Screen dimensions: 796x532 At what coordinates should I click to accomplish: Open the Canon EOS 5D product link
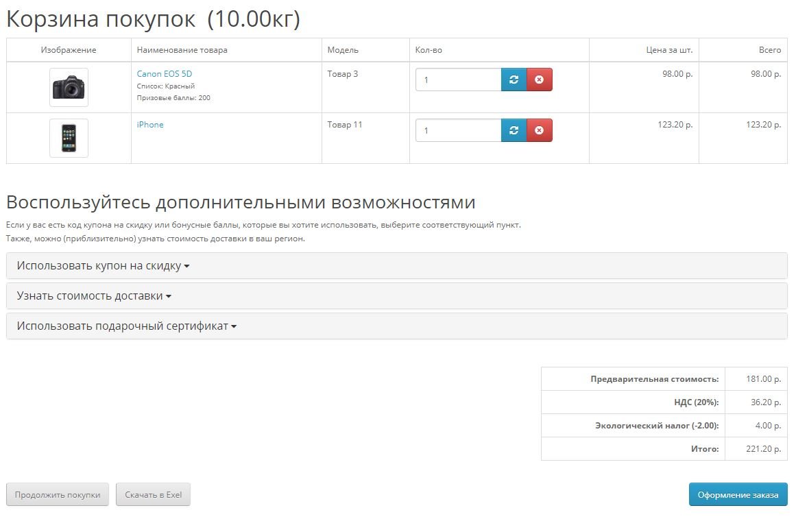(x=165, y=73)
